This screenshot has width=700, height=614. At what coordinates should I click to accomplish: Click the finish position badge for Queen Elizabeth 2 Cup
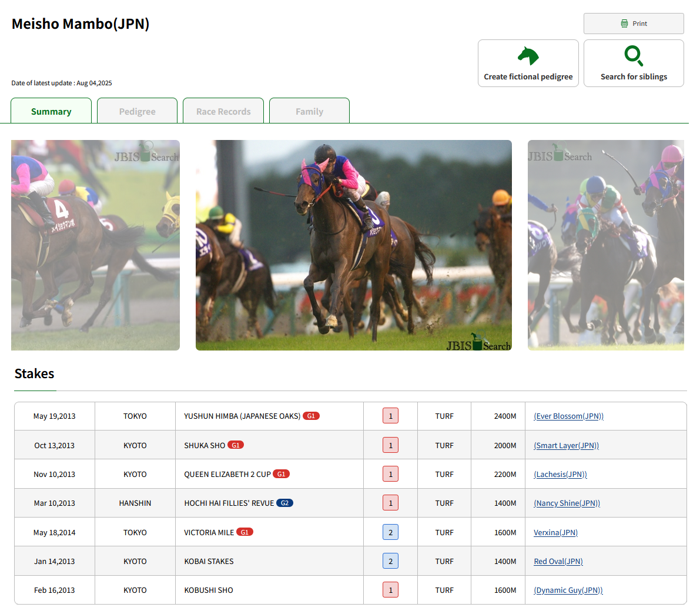(391, 474)
